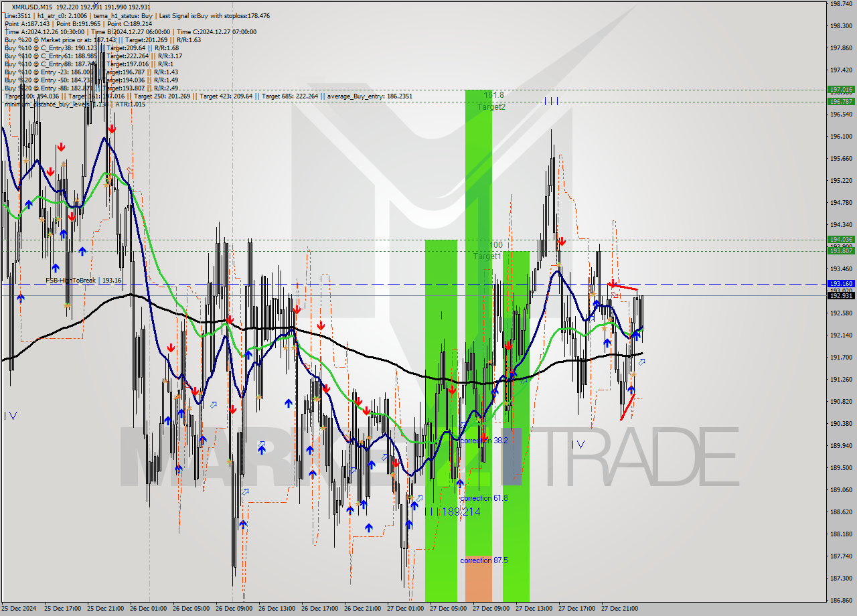Select the '27 Dec 21:00' time label
Image resolution: width=857 pixels, height=616 pixels.
tap(620, 609)
